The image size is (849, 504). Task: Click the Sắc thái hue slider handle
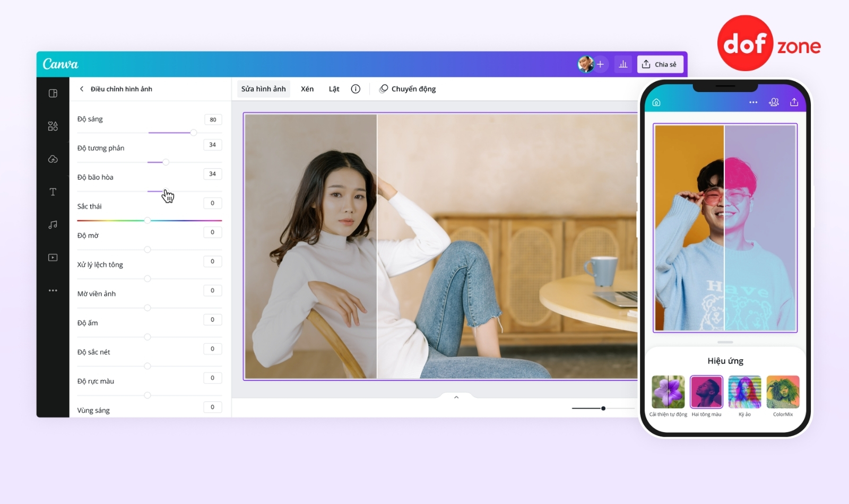pyautogui.click(x=148, y=220)
